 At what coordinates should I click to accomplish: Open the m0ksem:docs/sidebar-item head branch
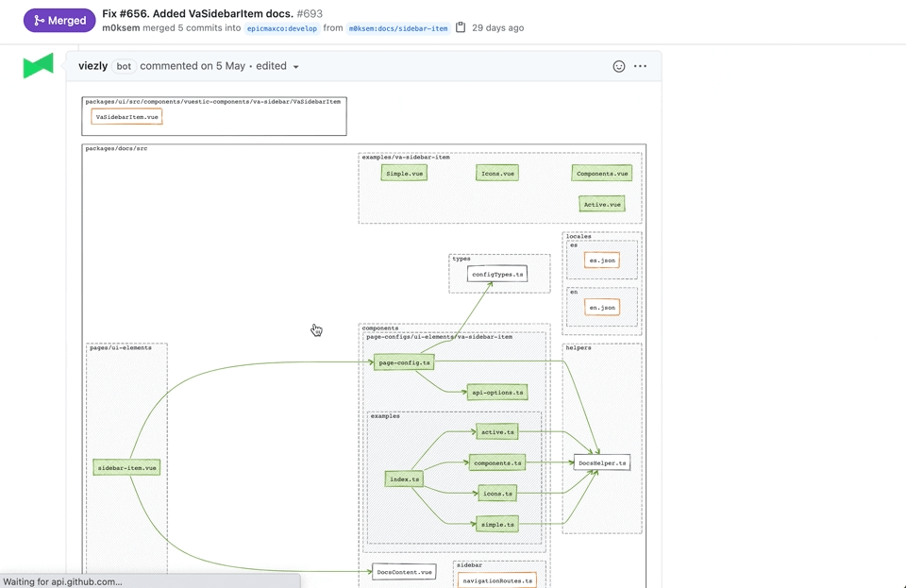(398, 28)
